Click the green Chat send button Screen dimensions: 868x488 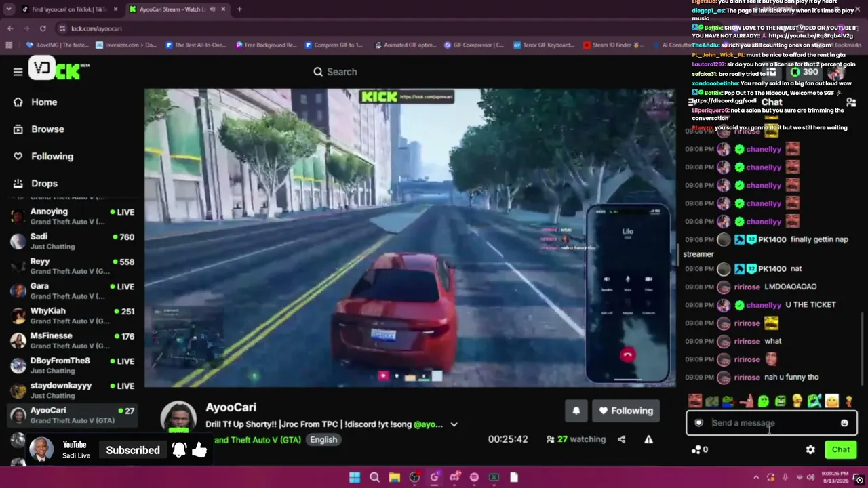(x=841, y=449)
